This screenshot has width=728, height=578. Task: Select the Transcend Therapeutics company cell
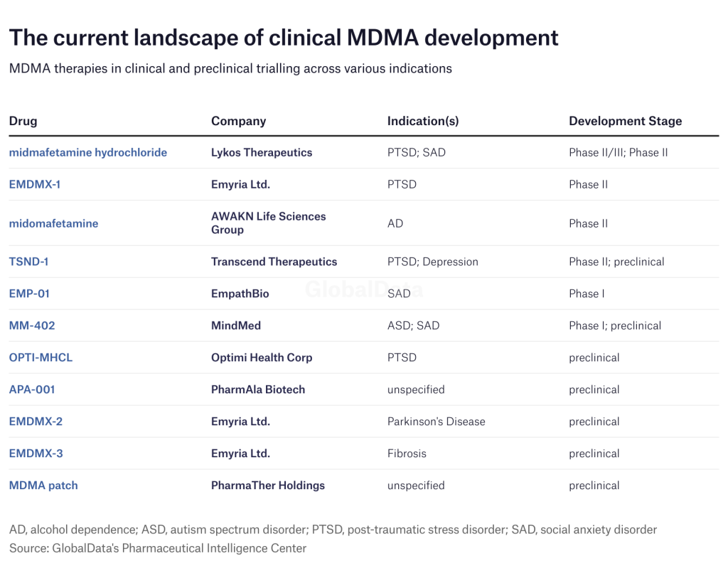coord(274,262)
